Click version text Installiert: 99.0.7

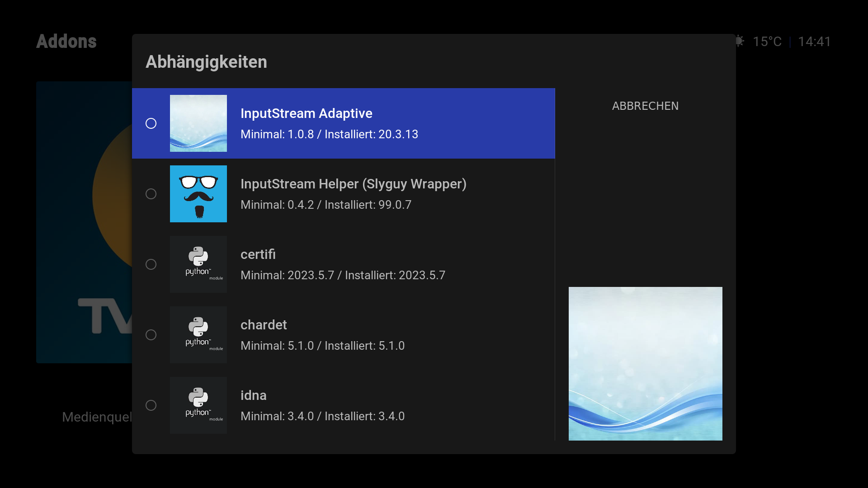click(x=368, y=205)
